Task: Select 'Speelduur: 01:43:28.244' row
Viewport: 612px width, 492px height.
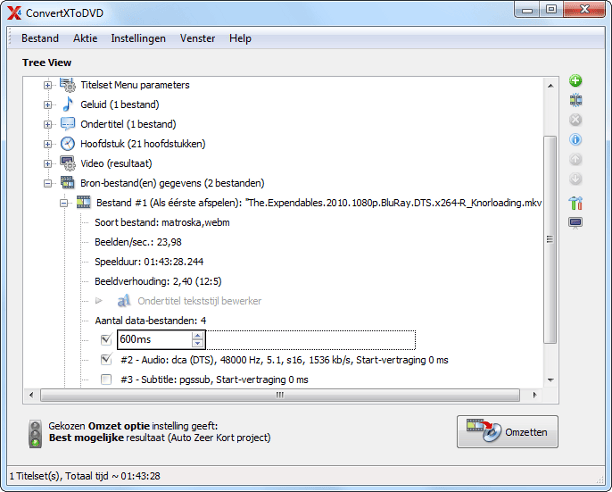Action: click(149, 261)
